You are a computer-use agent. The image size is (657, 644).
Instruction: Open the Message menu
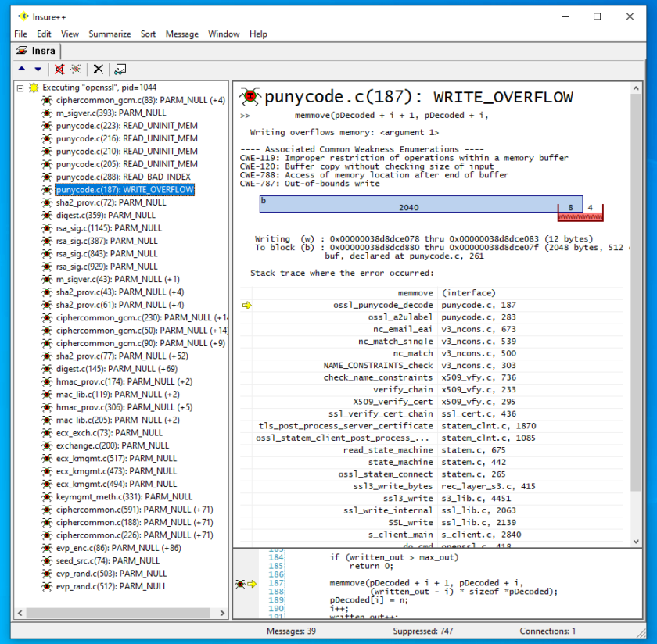181,34
